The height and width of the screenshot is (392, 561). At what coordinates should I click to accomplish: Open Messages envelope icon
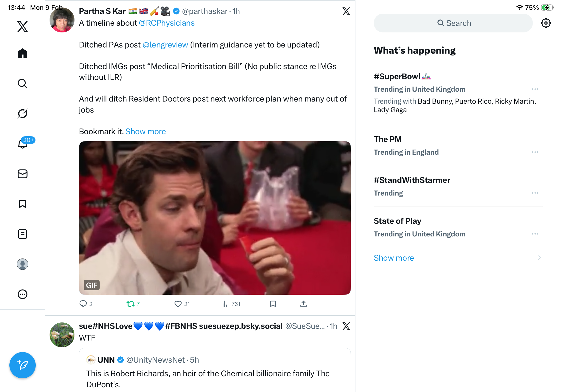coord(23,174)
